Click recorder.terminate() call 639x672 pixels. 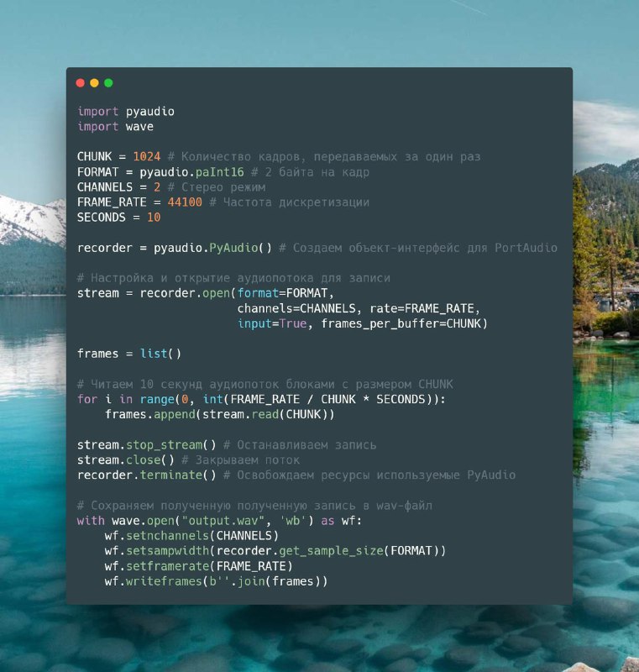tap(146, 475)
